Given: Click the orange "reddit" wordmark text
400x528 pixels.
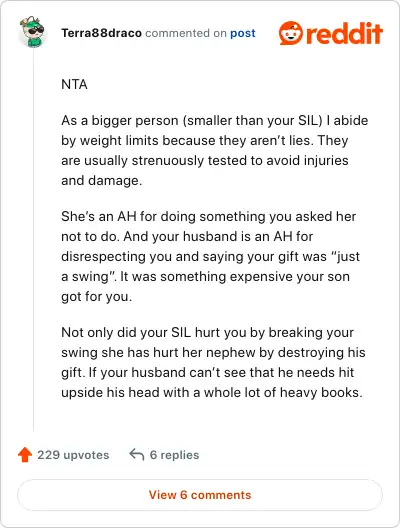Looking at the screenshot, I should [x=345, y=33].
